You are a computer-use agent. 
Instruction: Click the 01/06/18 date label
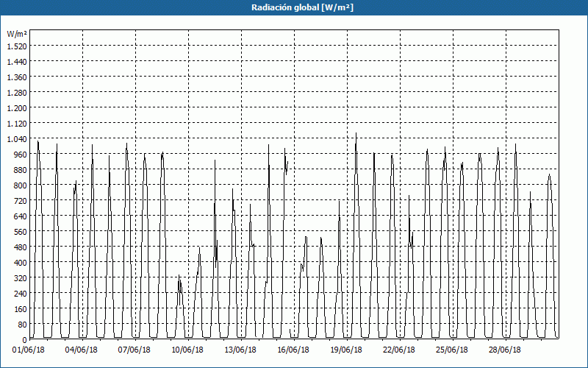29,350
